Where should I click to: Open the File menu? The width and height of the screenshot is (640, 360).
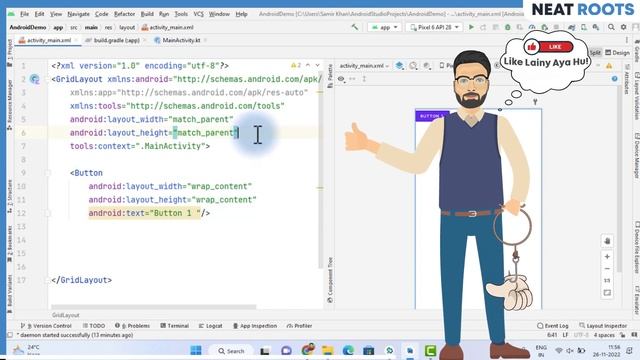24,14
